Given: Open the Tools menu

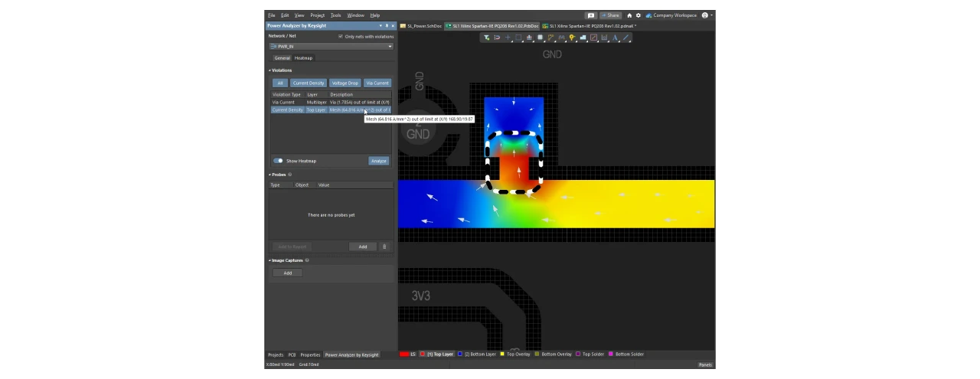Looking at the screenshot, I should 335,15.
